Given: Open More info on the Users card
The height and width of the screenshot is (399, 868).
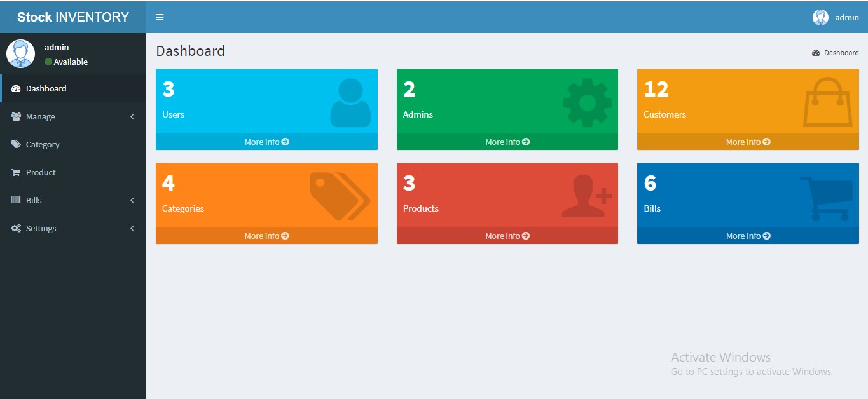Looking at the screenshot, I should coord(266,142).
